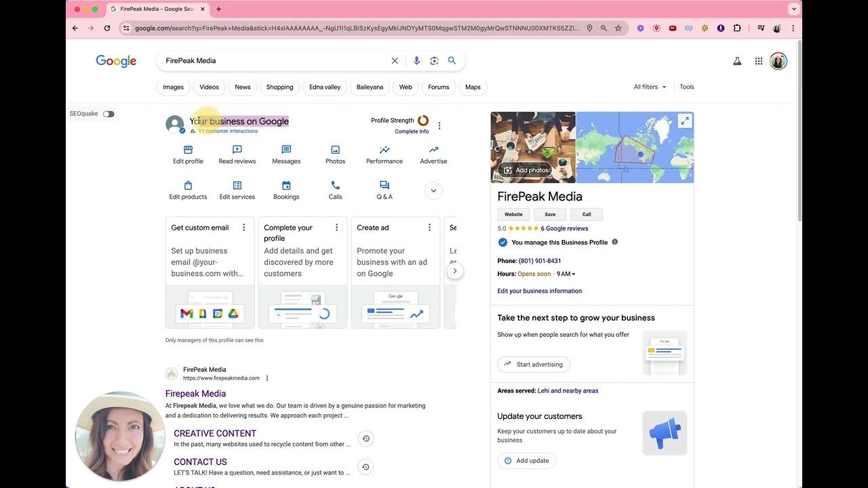
Task: Click Profile Strength progress ring
Action: [423, 121]
